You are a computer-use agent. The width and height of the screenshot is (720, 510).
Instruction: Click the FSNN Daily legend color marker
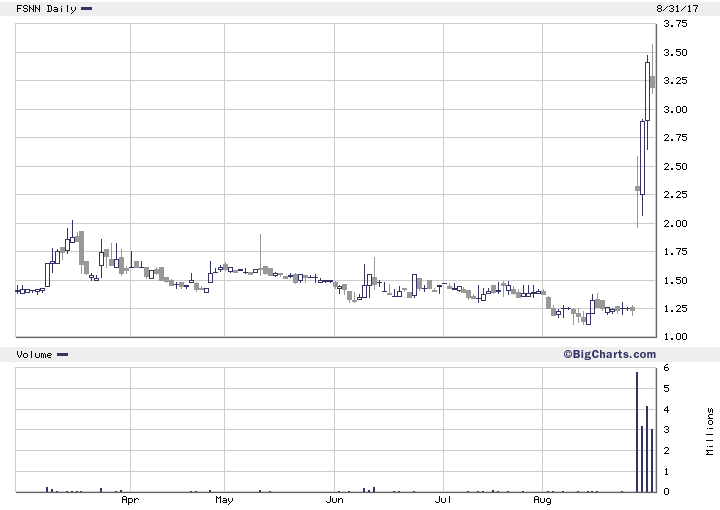pos(86,8)
